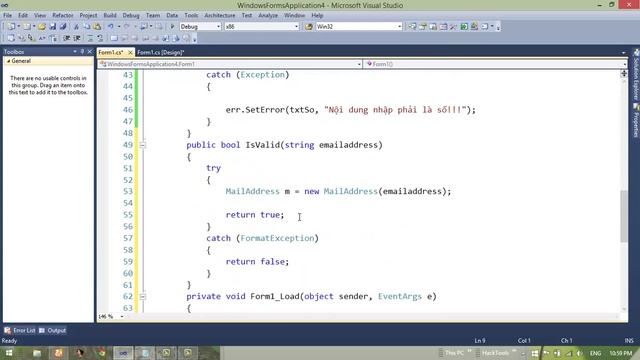Click the Save All icon

63,27
